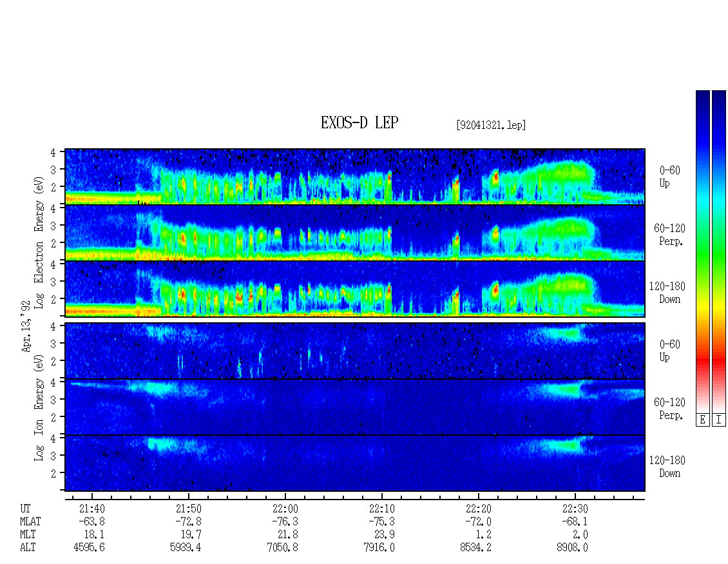Click the MLT value '18.1'

coord(95,535)
